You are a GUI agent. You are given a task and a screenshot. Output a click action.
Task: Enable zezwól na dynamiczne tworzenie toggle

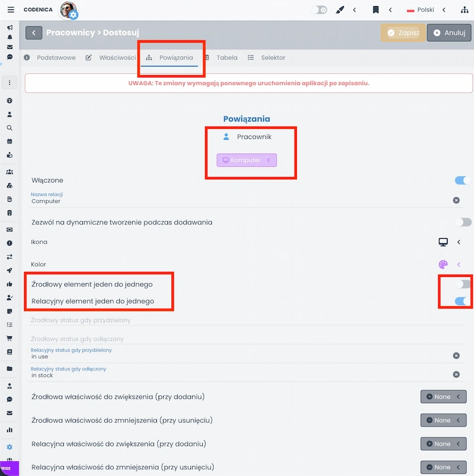click(x=463, y=222)
